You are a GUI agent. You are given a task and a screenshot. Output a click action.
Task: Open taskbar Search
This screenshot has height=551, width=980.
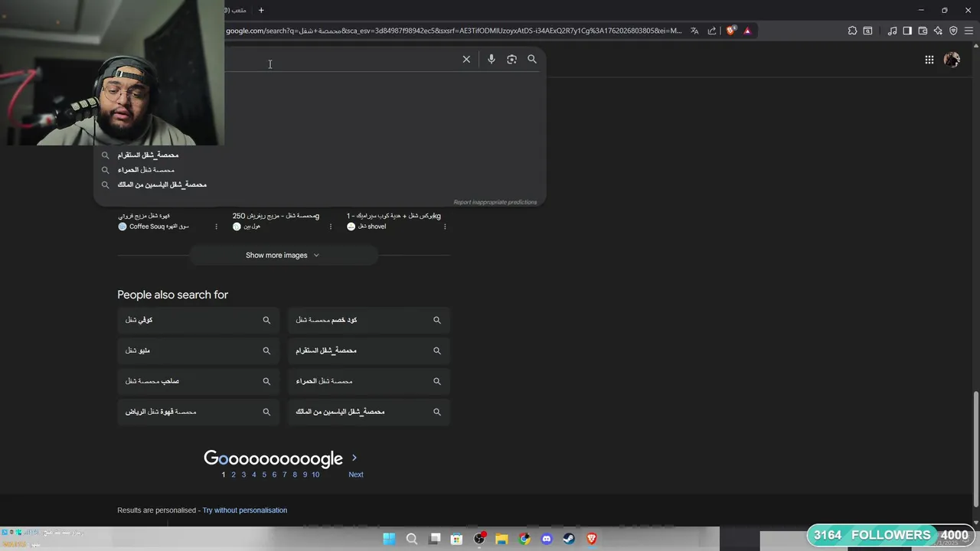click(x=412, y=539)
